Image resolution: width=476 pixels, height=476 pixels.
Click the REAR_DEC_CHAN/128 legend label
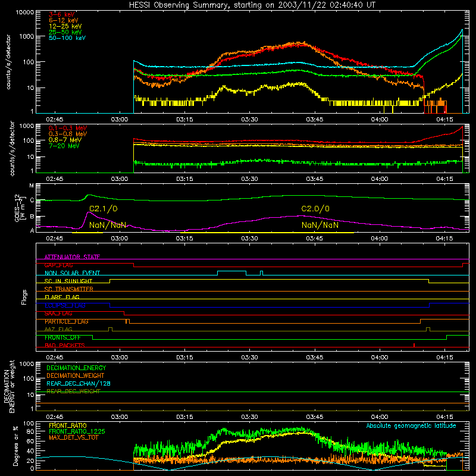(79, 383)
